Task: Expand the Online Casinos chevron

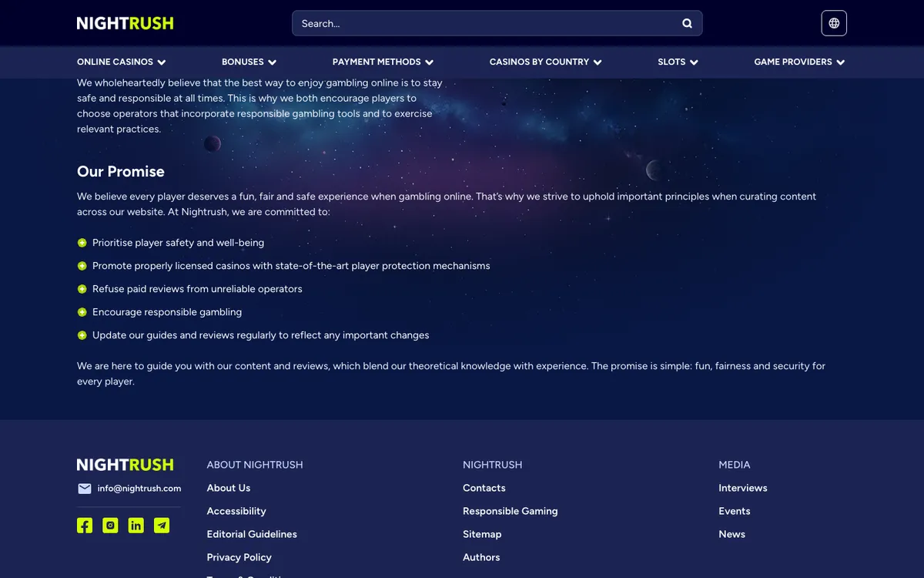Action: (162, 62)
